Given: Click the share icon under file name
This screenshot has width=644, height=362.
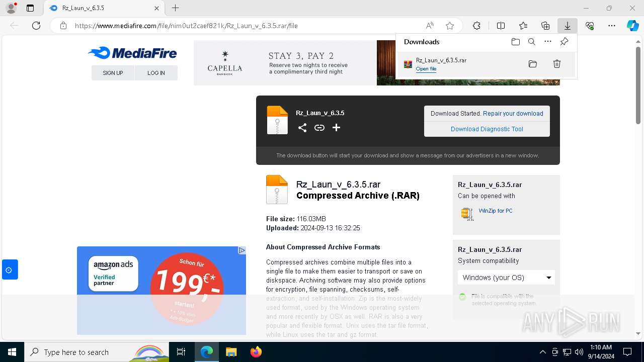Looking at the screenshot, I should pyautogui.click(x=302, y=128).
